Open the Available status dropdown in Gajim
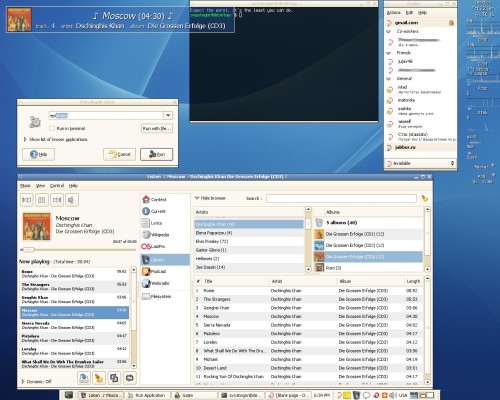 (x=420, y=163)
